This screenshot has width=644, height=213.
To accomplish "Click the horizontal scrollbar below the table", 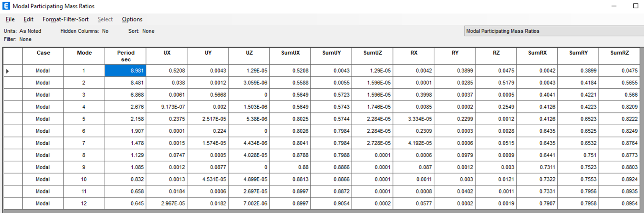I will click(322, 211).
